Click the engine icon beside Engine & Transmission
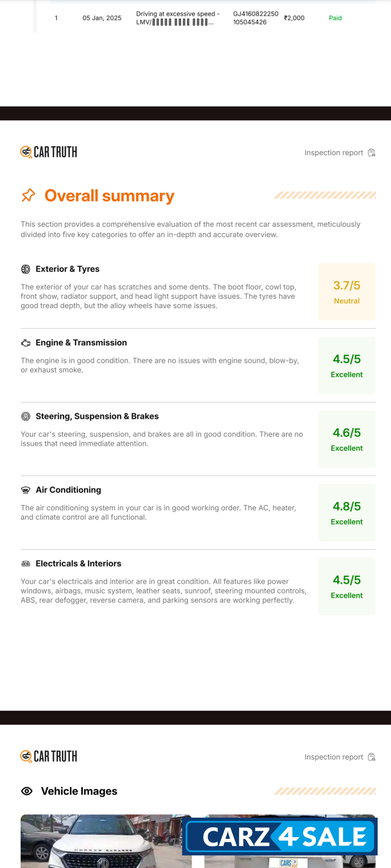The image size is (391, 868). [x=26, y=343]
